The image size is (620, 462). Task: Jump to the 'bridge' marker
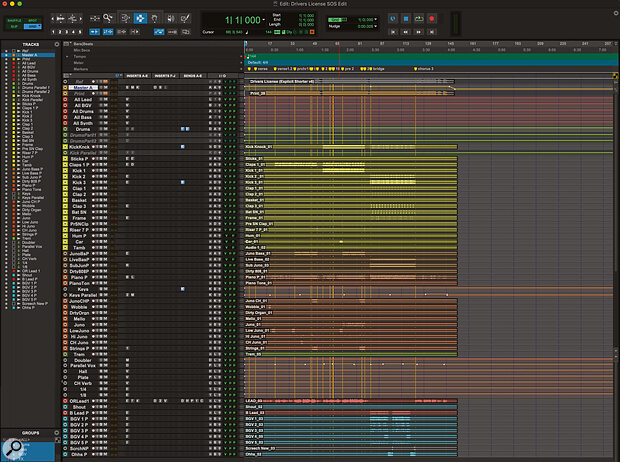coord(378,69)
